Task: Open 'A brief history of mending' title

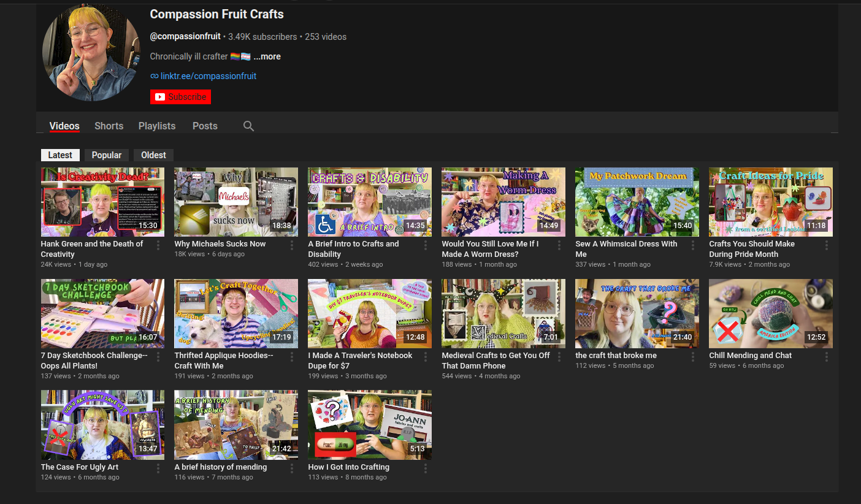Action: (x=221, y=467)
